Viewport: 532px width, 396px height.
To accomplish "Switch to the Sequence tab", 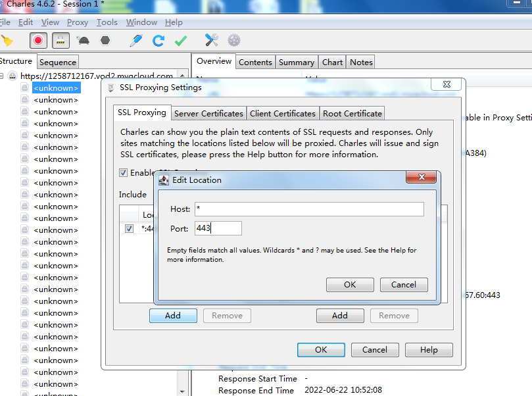I will pos(58,62).
